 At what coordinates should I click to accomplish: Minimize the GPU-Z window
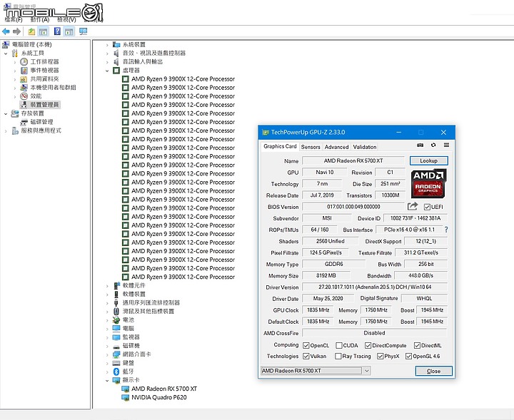pos(399,132)
